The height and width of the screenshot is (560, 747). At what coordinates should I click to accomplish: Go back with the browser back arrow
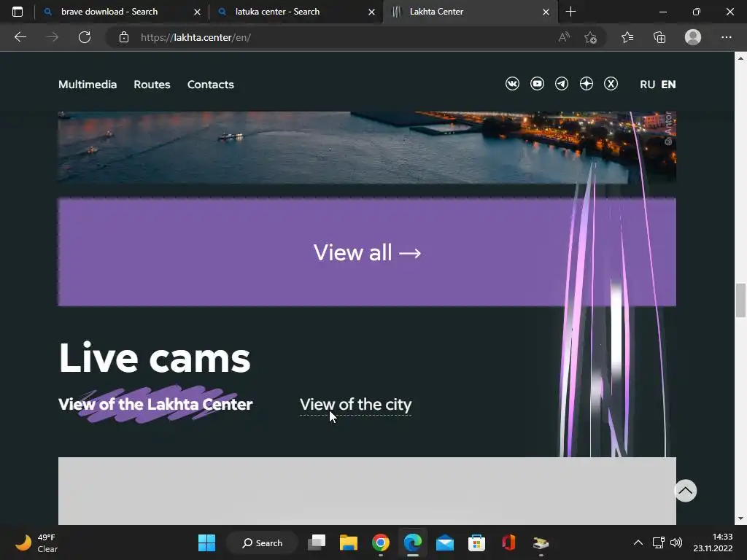point(20,37)
